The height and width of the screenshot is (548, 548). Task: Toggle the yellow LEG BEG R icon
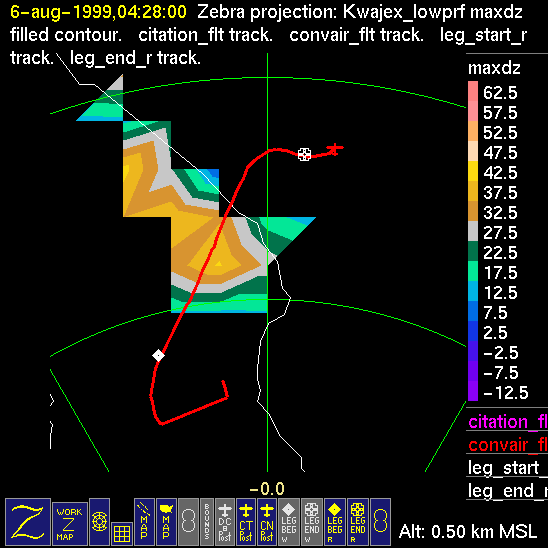coord(335,522)
